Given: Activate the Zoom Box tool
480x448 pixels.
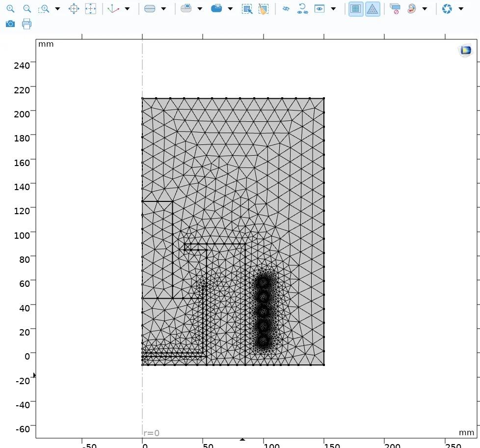Looking at the screenshot, I should point(44,8).
